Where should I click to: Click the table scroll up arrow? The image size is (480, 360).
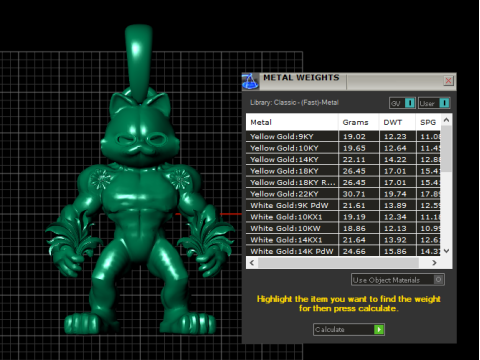447,120
